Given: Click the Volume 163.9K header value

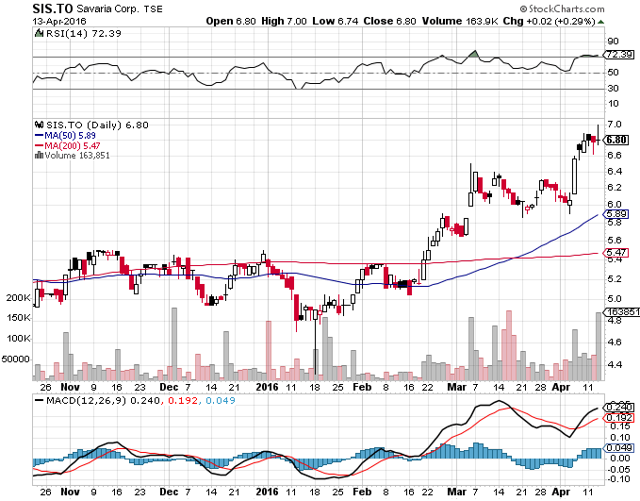Looking at the screenshot, I should tap(460, 21).
